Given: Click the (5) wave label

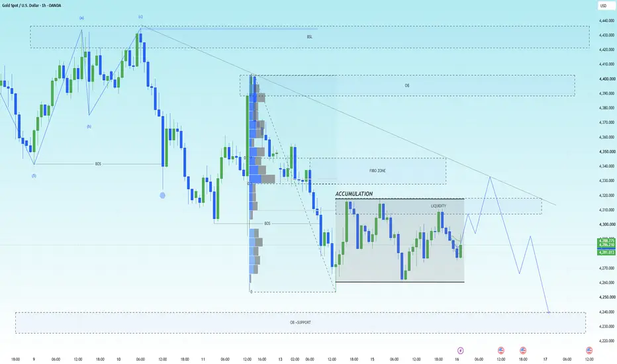Looking at the screenshot, I should pyautogui.click(x=34, y=176).
